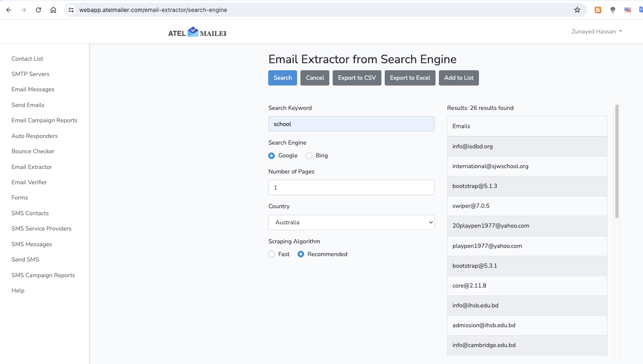Viewport: 643px width, 364px height.
Task: Open the Email Verifier page
Action: [x=29, y=182]
